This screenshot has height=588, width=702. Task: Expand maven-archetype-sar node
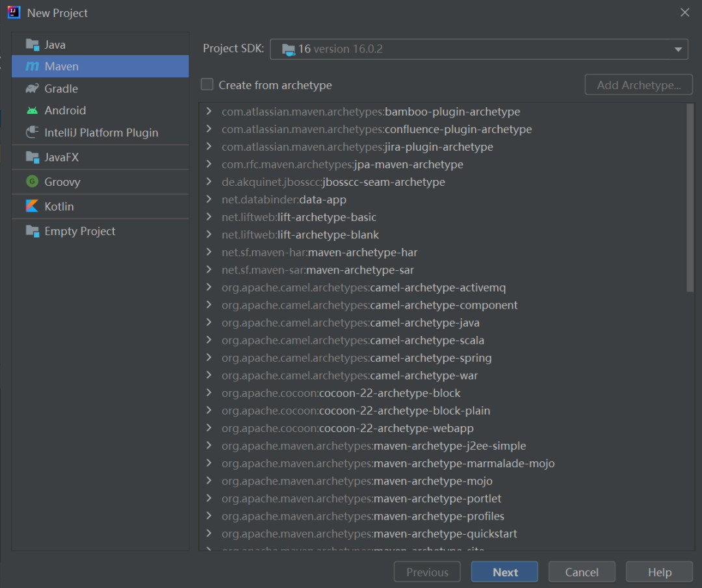[x=209, y=270]
